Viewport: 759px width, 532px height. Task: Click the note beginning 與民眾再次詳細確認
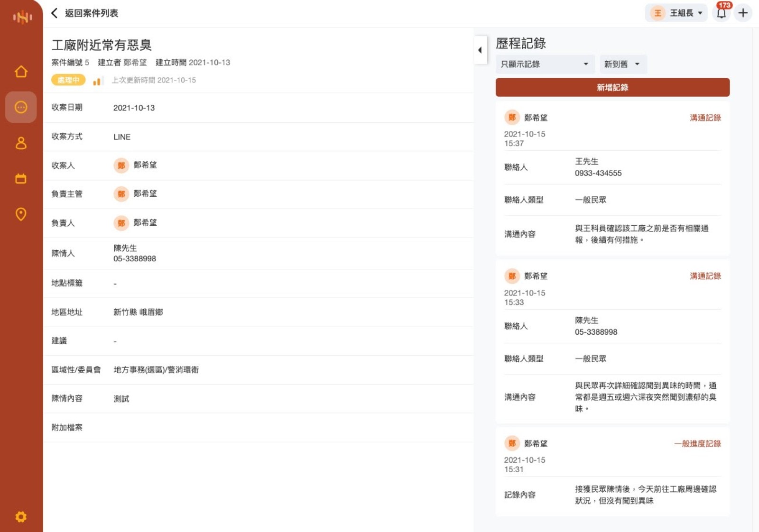click(x=646, y=397)
